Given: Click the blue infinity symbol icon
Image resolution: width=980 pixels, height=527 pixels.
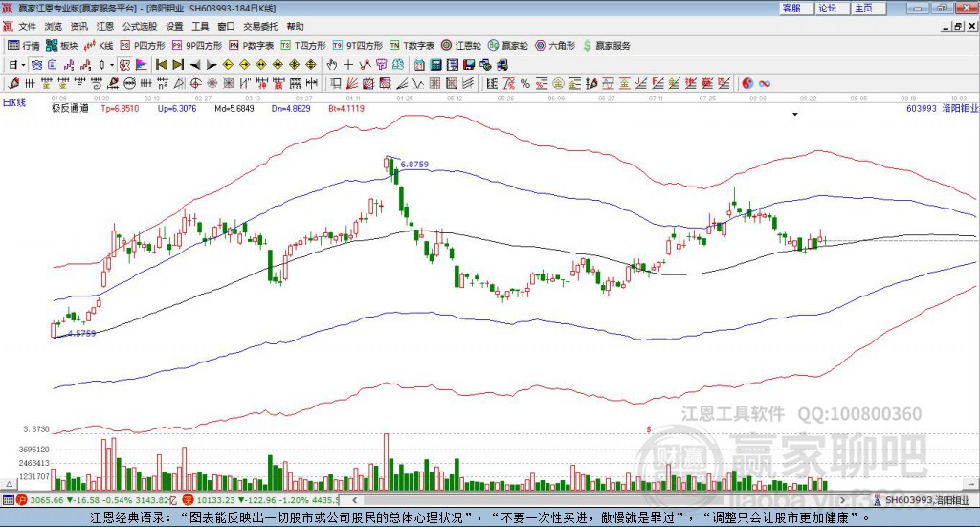Looking at the screenshot, I should pos(764,83).
